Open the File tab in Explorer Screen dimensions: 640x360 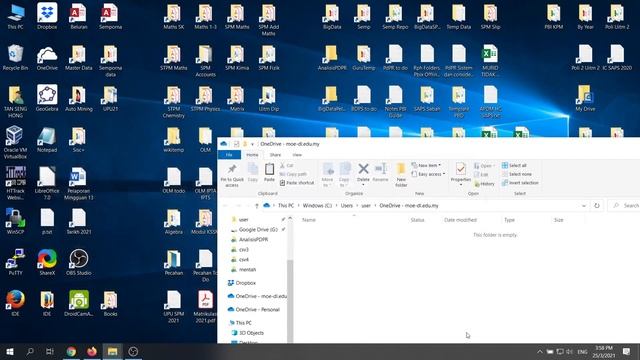point(229,155)
